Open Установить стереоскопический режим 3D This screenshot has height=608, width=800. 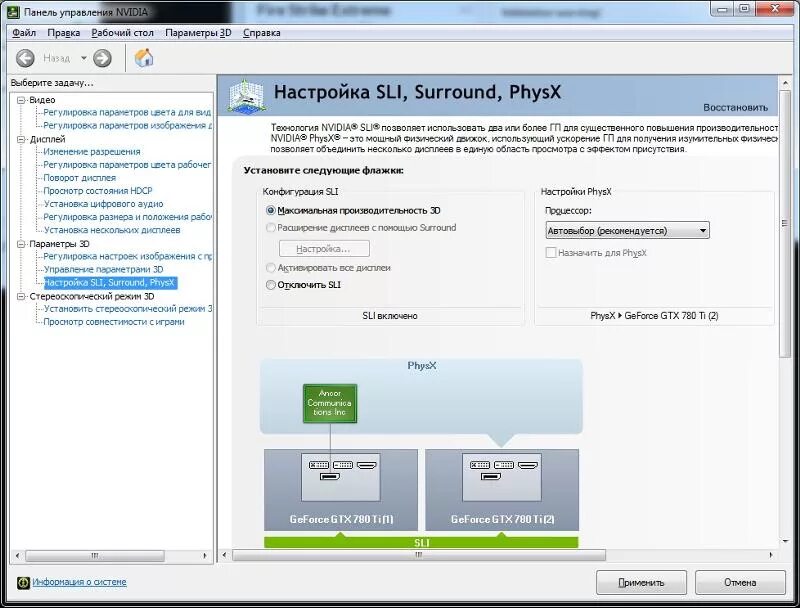[128, 309]
